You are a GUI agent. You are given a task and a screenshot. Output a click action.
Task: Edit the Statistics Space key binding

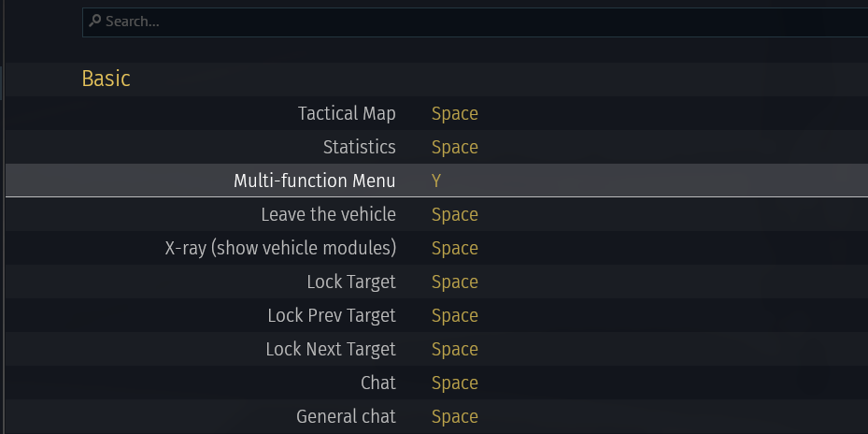coord(454,147)
